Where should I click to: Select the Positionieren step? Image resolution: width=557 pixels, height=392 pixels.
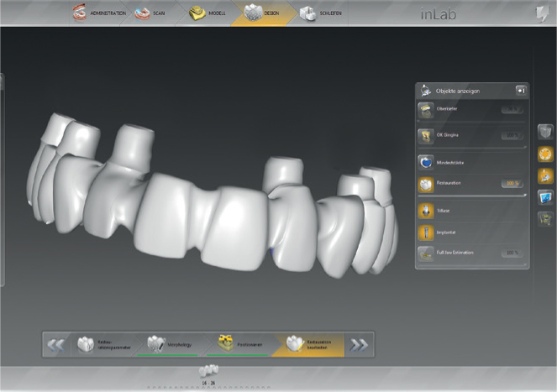[234, 344]
